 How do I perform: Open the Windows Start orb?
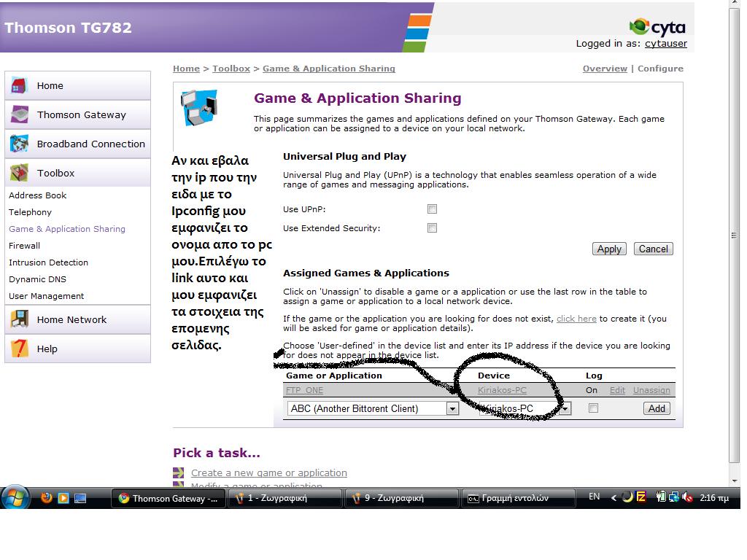point(15,497)
